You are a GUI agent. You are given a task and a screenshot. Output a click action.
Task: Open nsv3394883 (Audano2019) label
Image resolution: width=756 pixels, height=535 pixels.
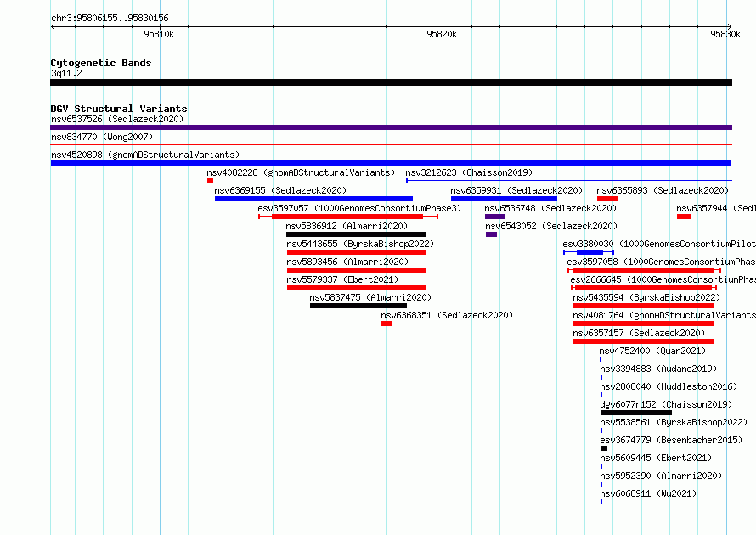(658, 369)
